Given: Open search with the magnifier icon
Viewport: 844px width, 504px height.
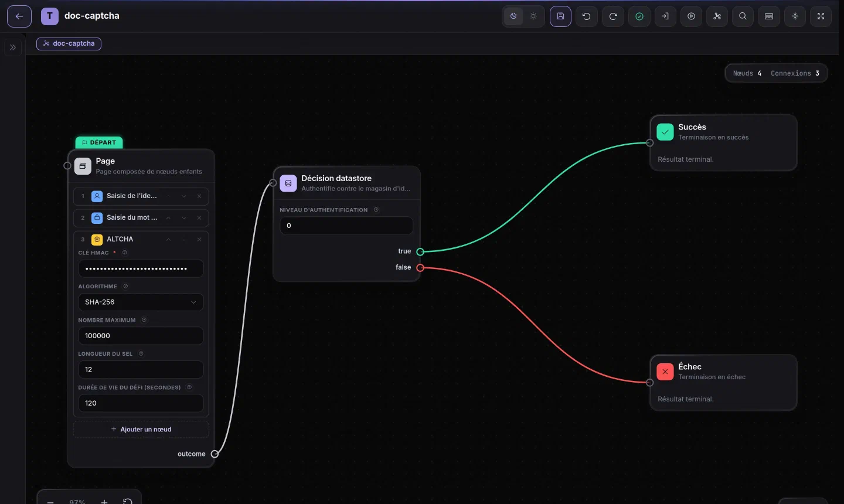Looking at the screenshot, I should tap(743, 16).
